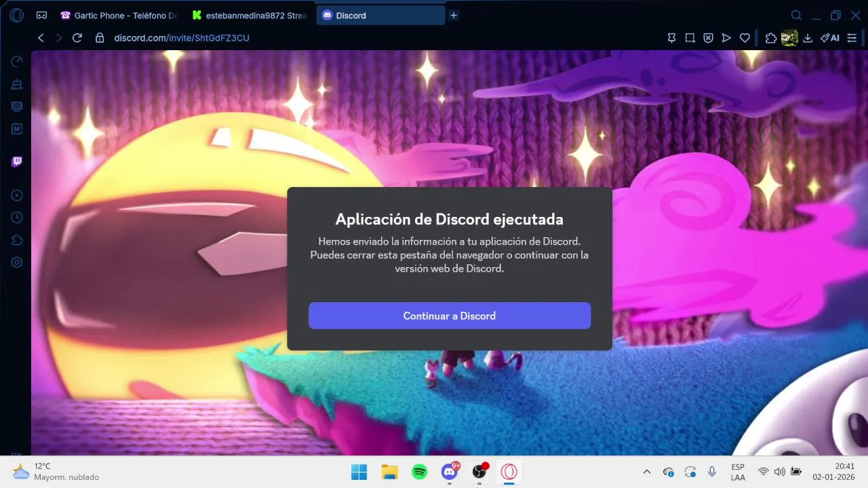Open GX Control speedometer in sidebar
868x488 pixels.
point(17,62)
